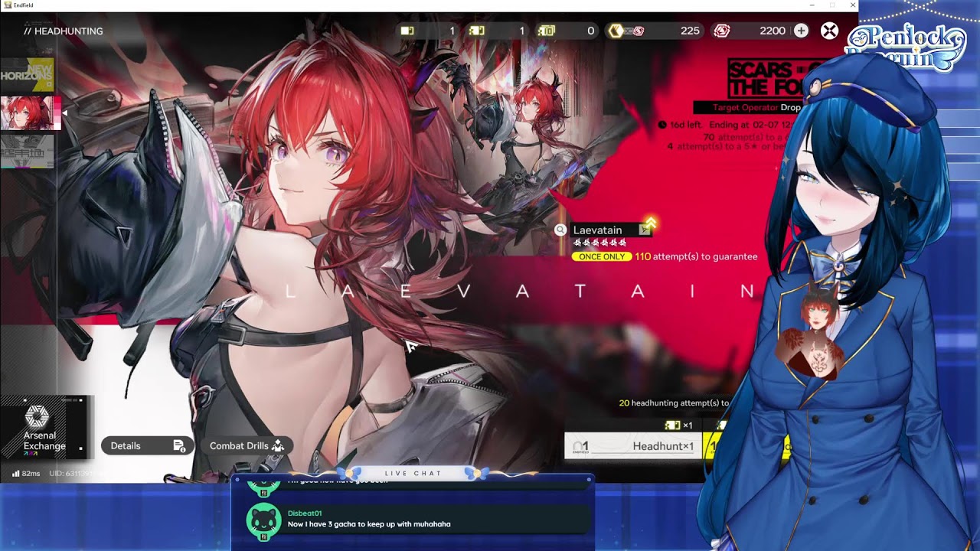Click the Scars of the Forge banner title

766,79
